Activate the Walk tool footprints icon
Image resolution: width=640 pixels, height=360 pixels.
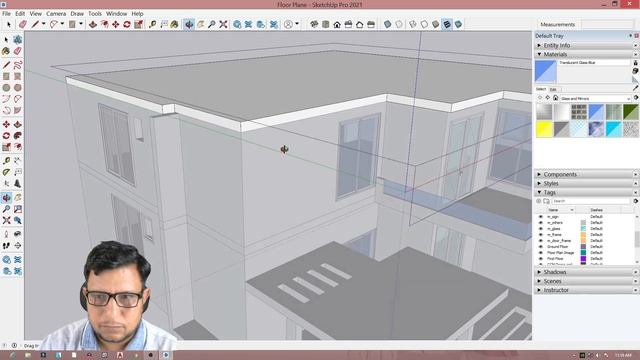[6, 246]
